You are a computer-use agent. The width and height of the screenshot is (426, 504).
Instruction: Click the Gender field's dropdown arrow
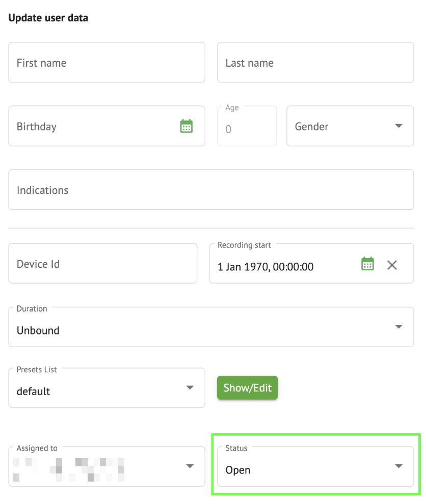(398, 126)
